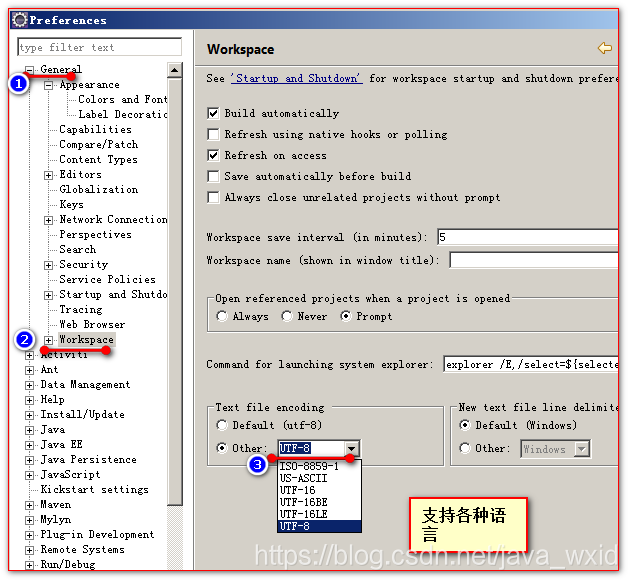Choose UTF-16 from encoding list
The width and height of the screenshot is (628, 580).
[319, 490]
